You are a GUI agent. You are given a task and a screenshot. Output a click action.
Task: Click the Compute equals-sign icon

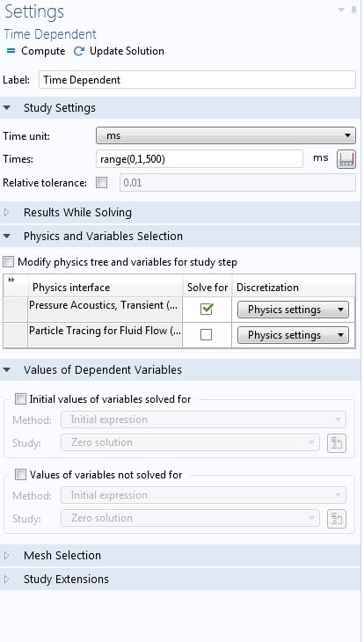[11, 51]
